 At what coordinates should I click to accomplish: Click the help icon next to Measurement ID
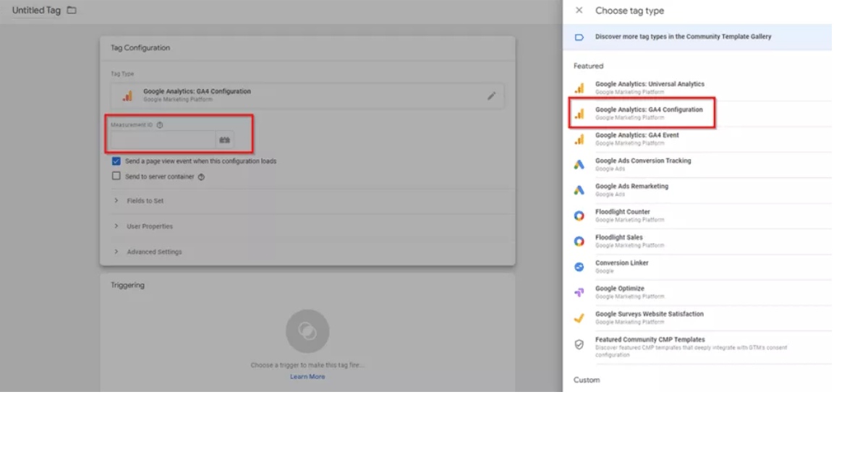point(160,124)
